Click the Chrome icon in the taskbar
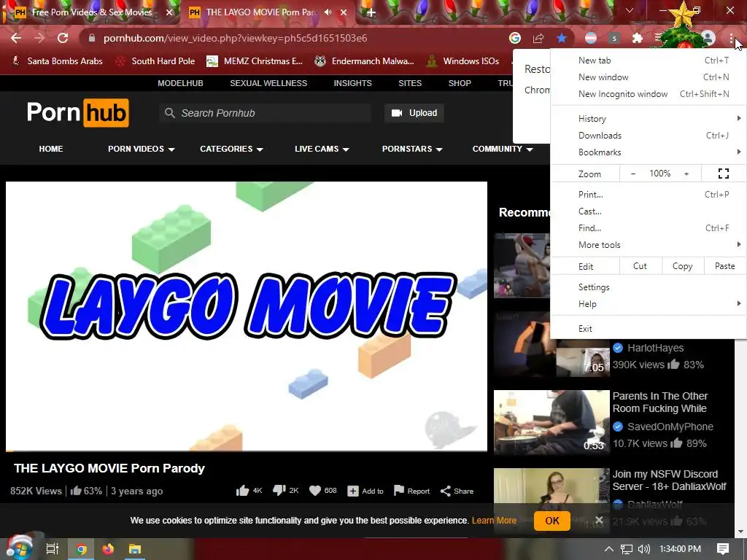The width and height of the screenshot is (747, 560). [82, 549]
